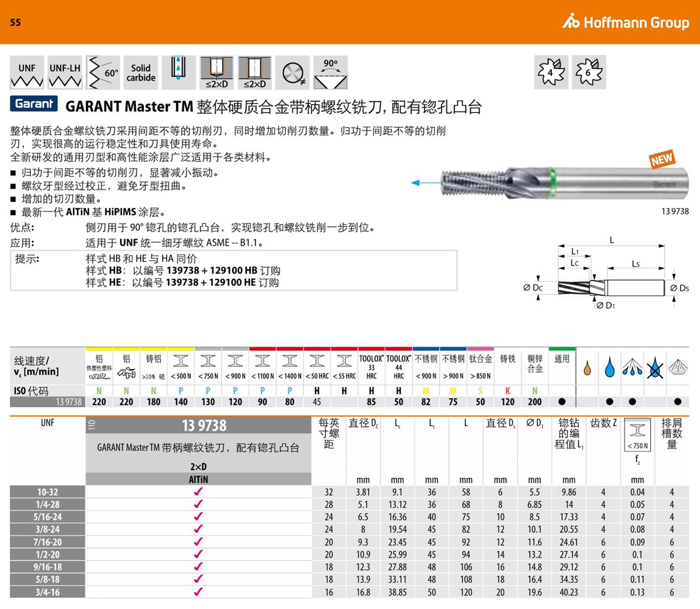Click the pink checkmark in row 10-32
Viewport: 700px width, 609px height.
tap(198, 492)
